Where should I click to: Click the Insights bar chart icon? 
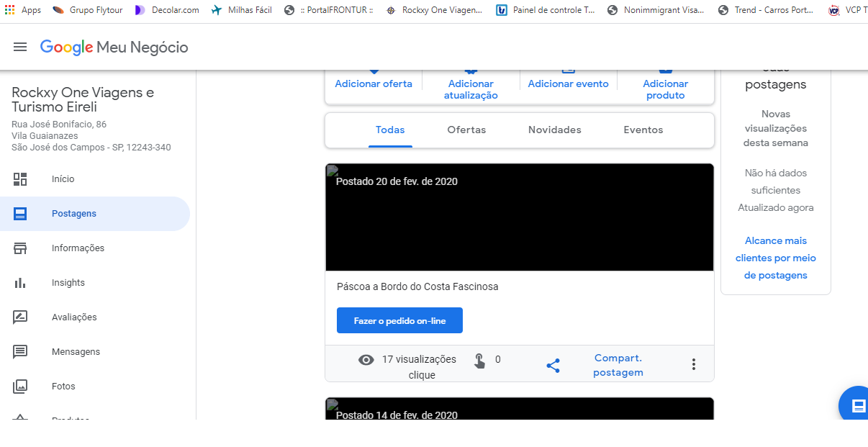tap(20, 283)
